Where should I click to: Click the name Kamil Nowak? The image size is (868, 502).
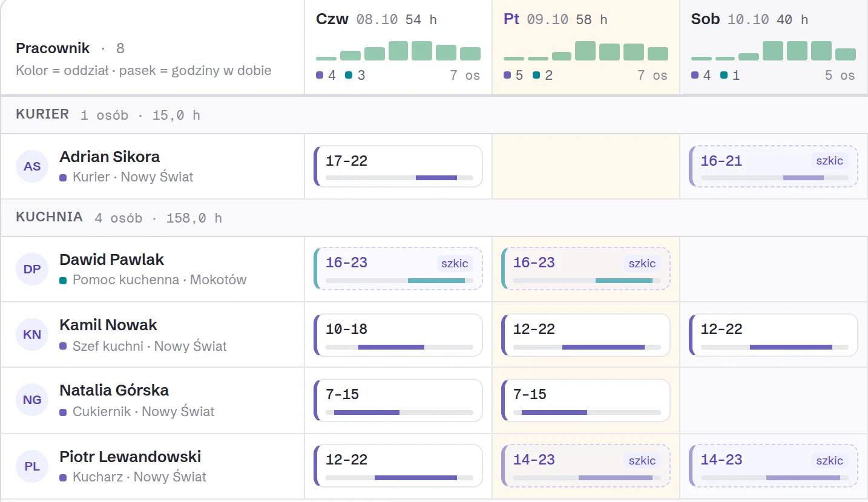(108, 325)
